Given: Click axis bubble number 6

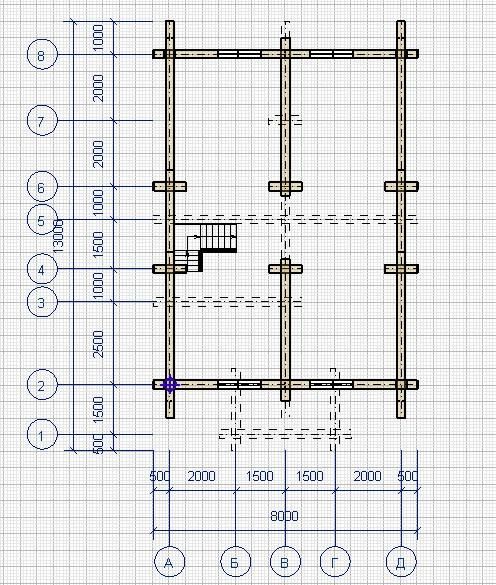Looking at the screenshot, I should pos(42,187).
